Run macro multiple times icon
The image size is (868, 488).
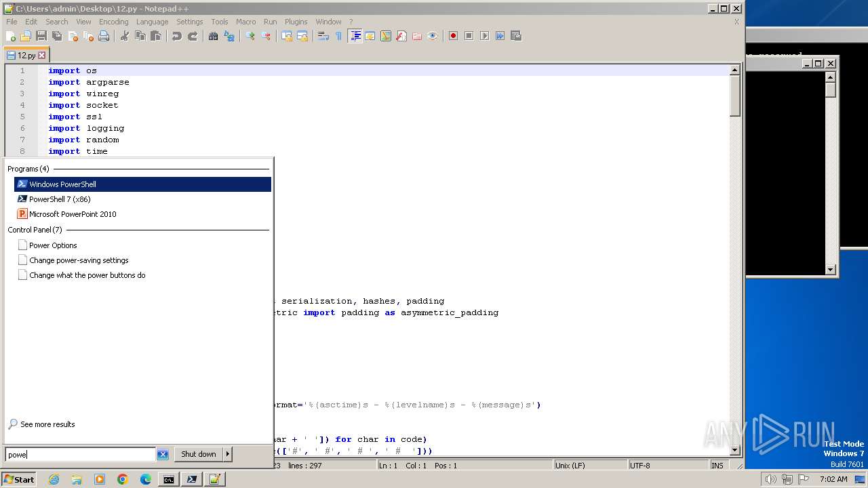[500, 36]
